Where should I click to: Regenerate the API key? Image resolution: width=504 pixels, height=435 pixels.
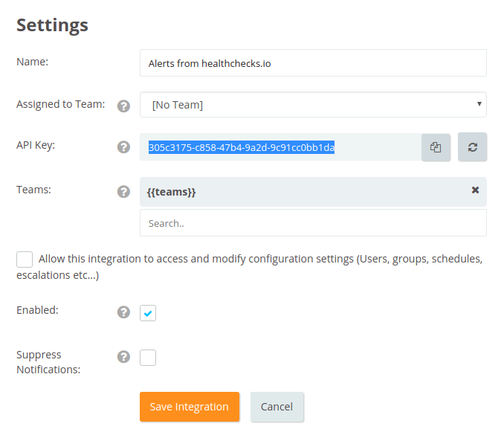(472, 147)
